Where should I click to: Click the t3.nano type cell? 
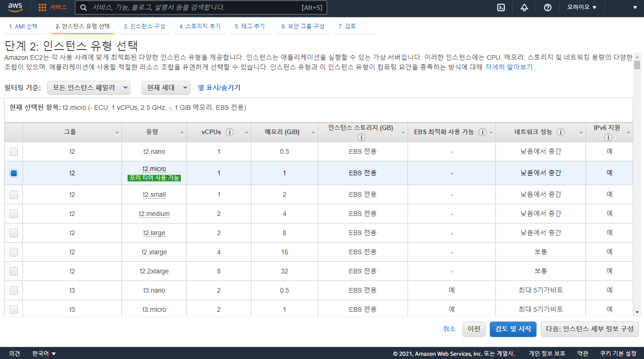point(154,290)
